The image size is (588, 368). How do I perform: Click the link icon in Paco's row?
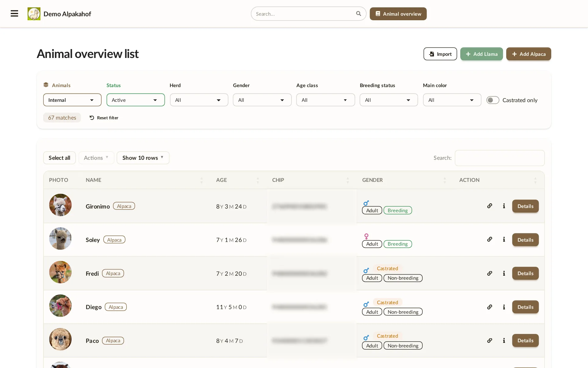(490, 340)
